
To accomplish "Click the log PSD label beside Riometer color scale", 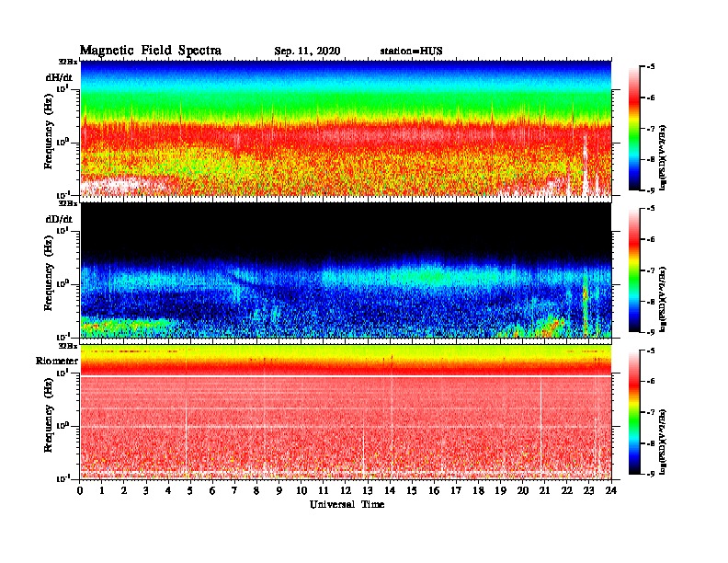I will (x=664, y=442).
